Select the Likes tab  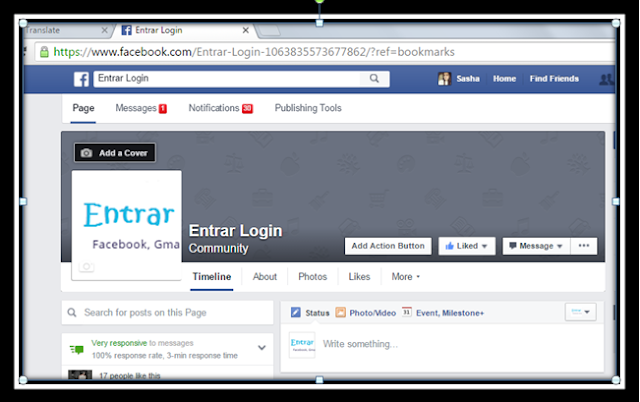coord(359,277)
